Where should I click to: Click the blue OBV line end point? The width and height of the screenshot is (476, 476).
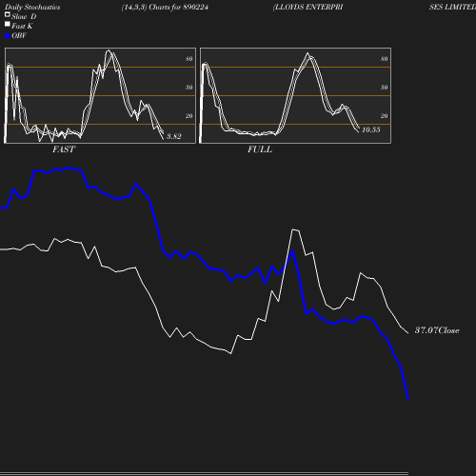click(408, 398)
